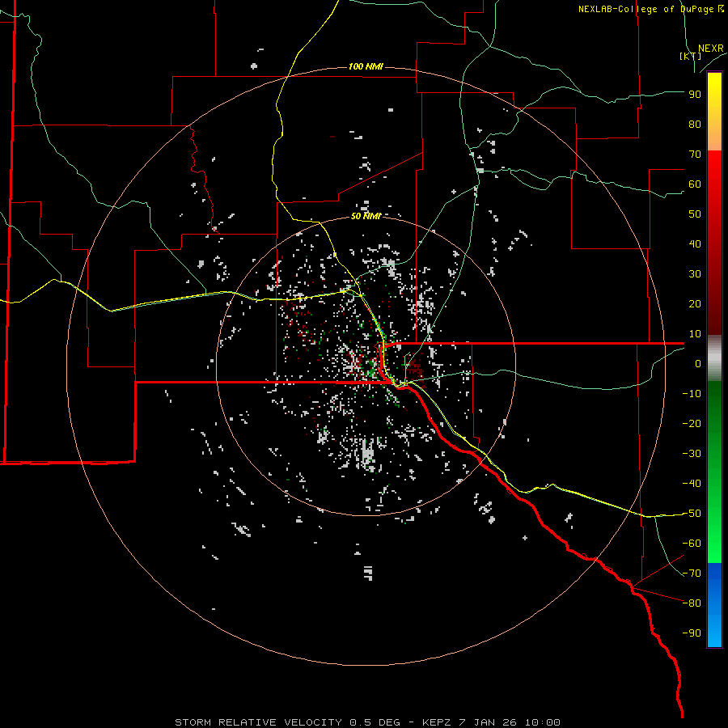Select the "10" value on velocity scale
Screen dimensions: 728x728
click(695, 334)
